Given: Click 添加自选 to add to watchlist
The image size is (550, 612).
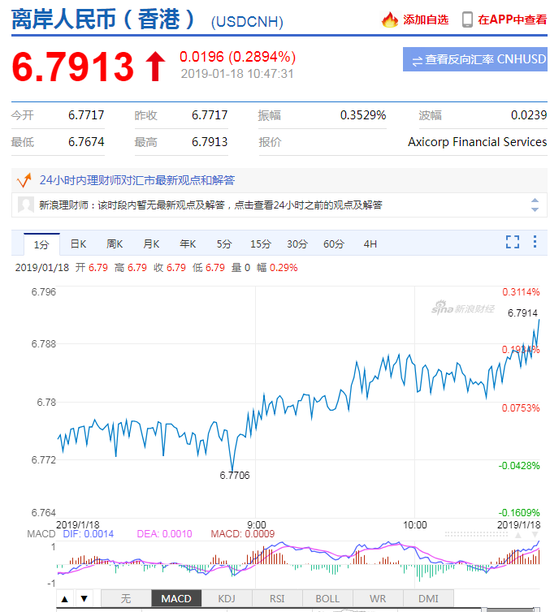Looking at the screenshot, I should point(425,20).
